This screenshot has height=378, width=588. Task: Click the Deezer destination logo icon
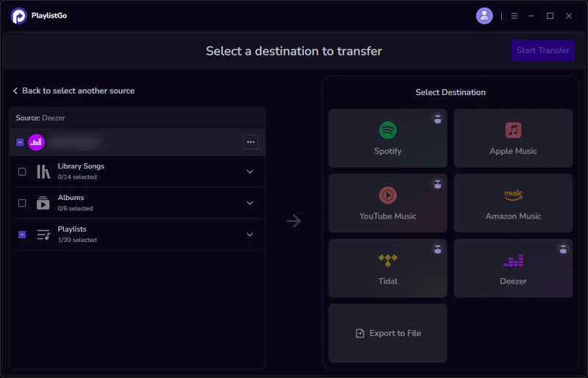pos(513,260)
